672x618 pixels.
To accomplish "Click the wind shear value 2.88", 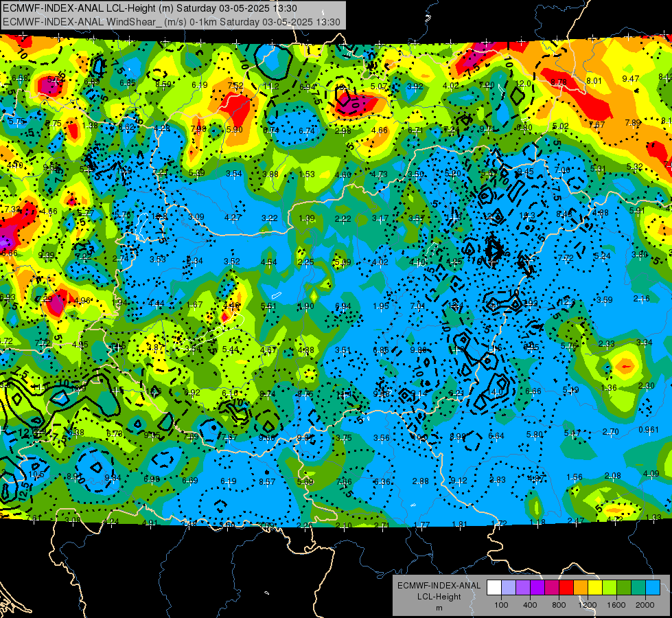I will 420,481.
